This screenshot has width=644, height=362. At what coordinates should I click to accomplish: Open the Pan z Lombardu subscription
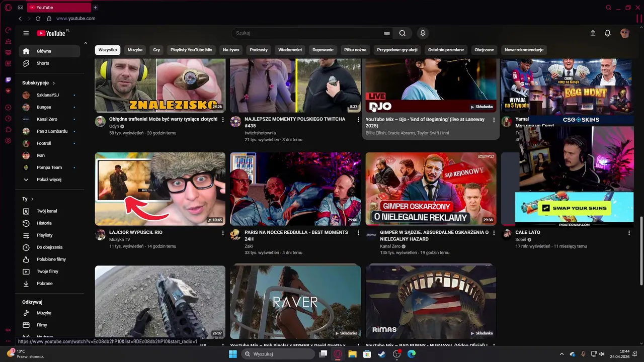click(x=49, y=131)
